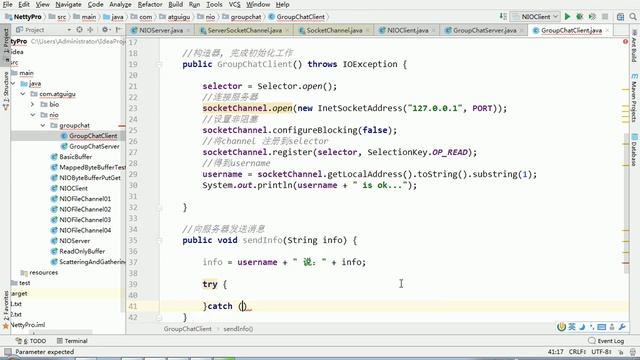Open the VCS menu
Image resolution: width=640 pixels, height=360 pixels.
click(x=234, y=4)
